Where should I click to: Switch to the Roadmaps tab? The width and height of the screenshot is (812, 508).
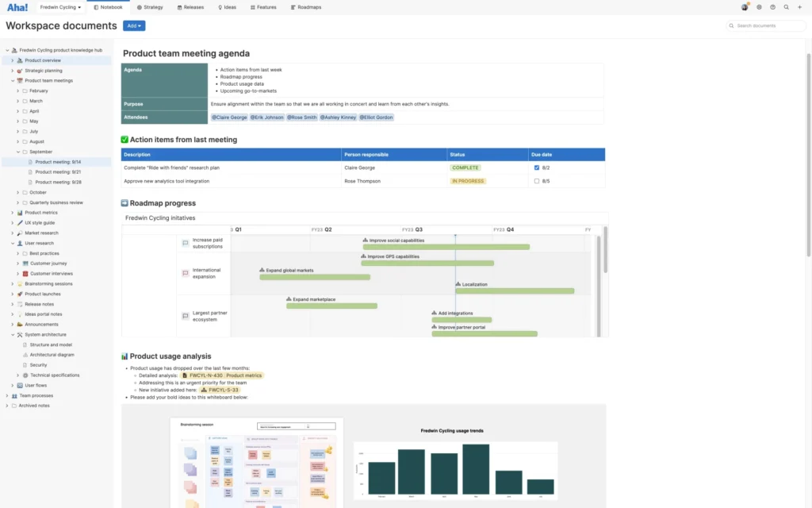click(306, 7)
